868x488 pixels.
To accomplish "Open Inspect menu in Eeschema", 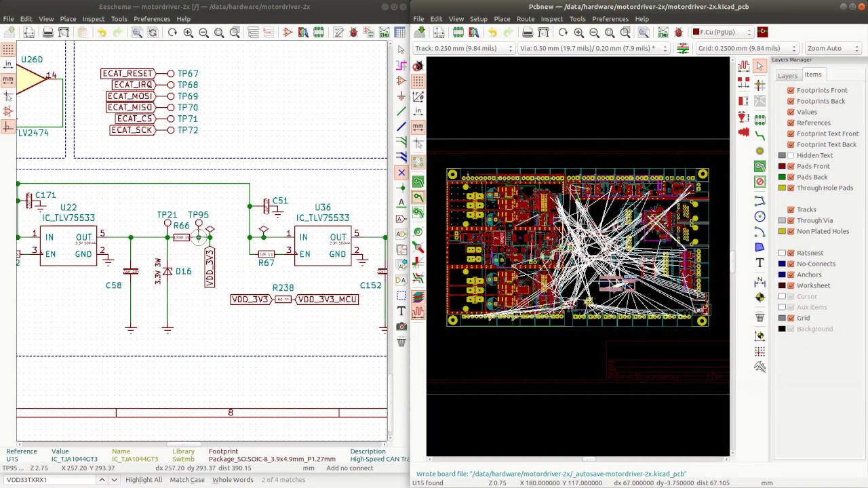I will tap(94, 19).
